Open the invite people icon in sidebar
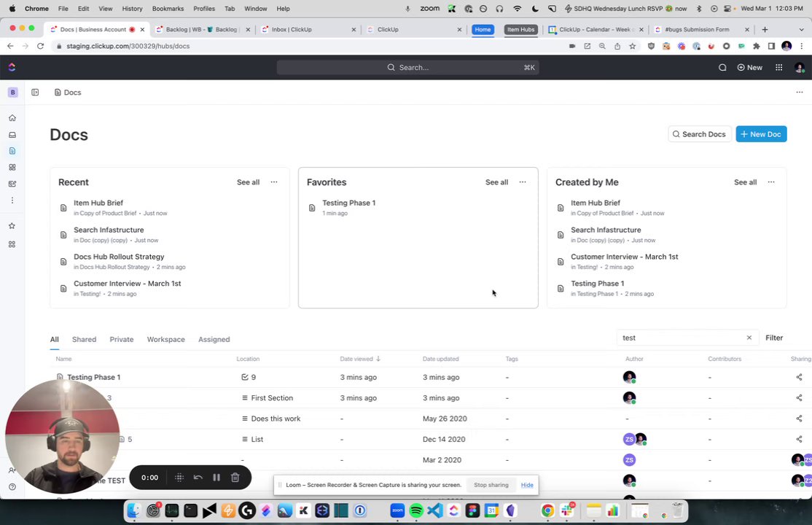The image size is (812, 525). point(12,470)
